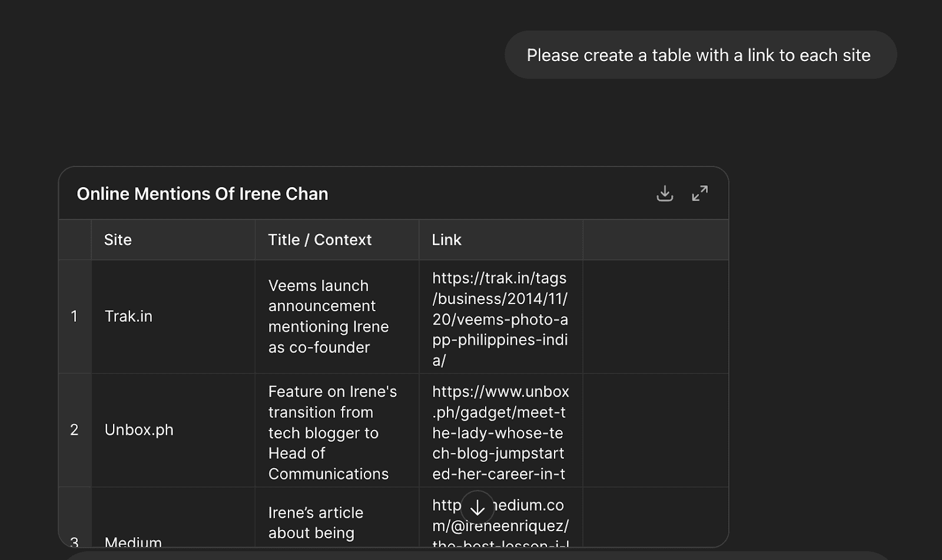Select row number 1
942x560 pixels.
75,316
